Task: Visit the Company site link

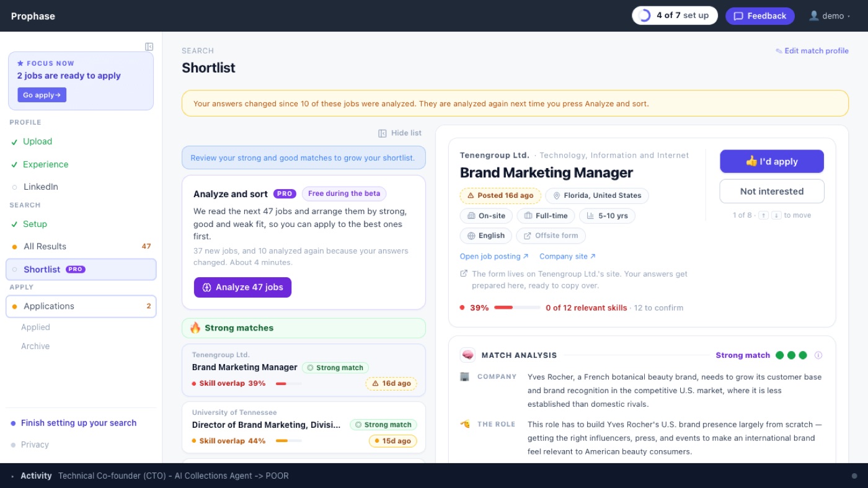Action: (567, 256)
